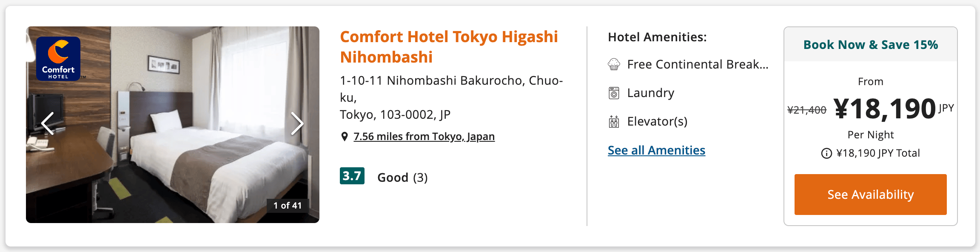This screenshot has width=980, height=252.
Task: Show the previous hotel photo arrow
Action: (48, 123)
